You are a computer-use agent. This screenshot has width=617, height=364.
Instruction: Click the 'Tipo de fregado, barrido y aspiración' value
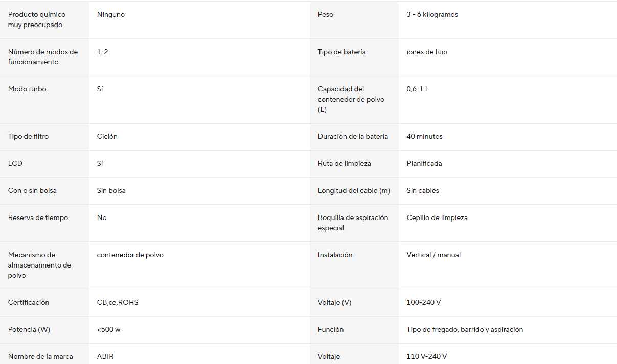pos(465,329)
